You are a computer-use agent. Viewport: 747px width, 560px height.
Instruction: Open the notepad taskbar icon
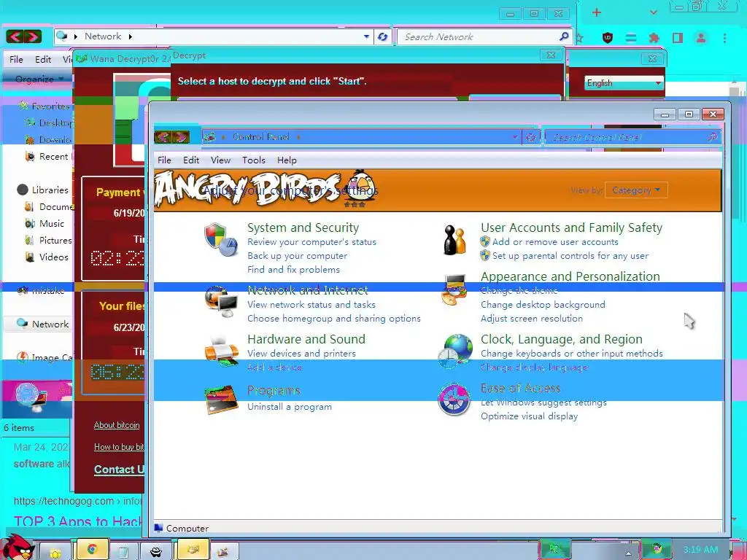click(x=123, y=551)
